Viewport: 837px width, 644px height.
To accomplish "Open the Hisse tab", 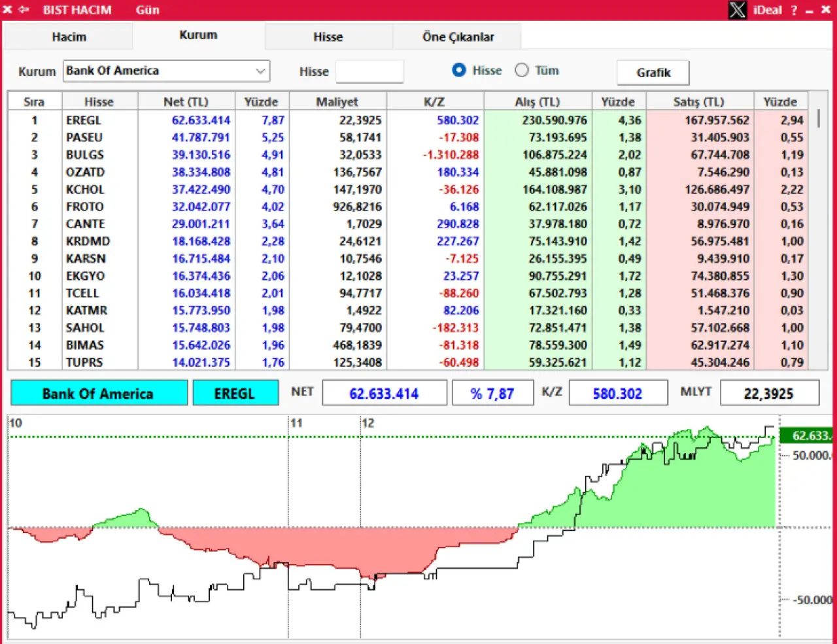I will (328, 37).
